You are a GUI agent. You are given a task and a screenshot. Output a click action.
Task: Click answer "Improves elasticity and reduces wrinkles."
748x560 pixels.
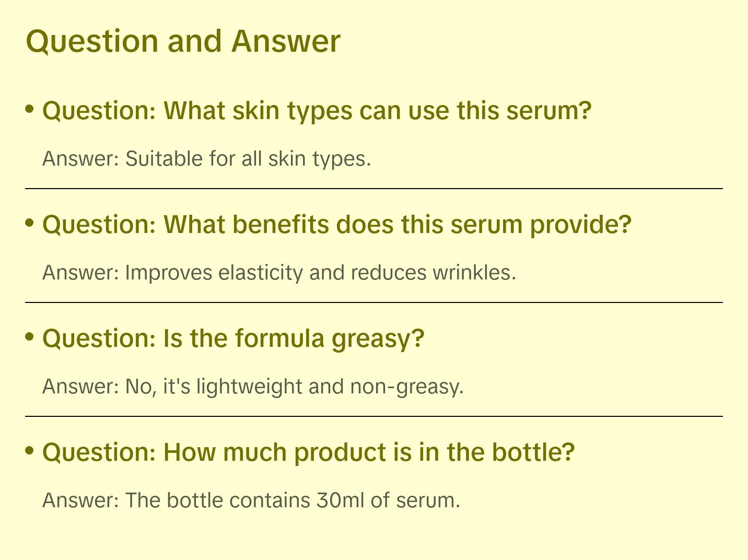click(320, 273)
